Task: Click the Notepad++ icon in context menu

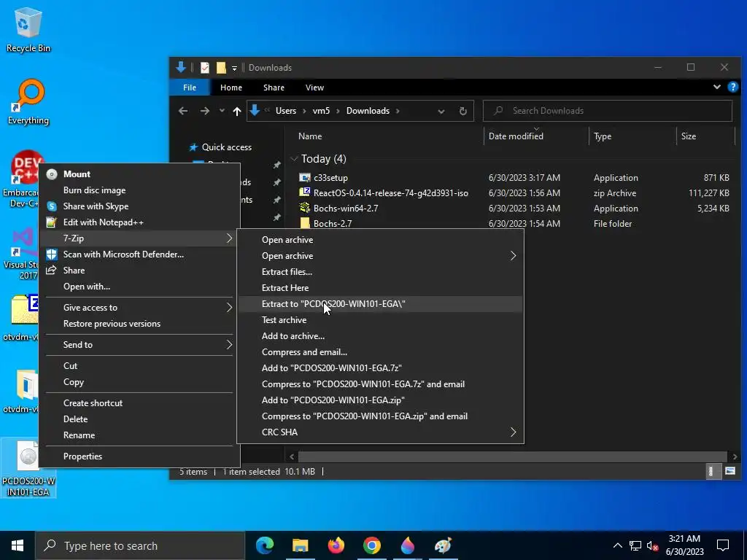Action: (x=52, y=222)
